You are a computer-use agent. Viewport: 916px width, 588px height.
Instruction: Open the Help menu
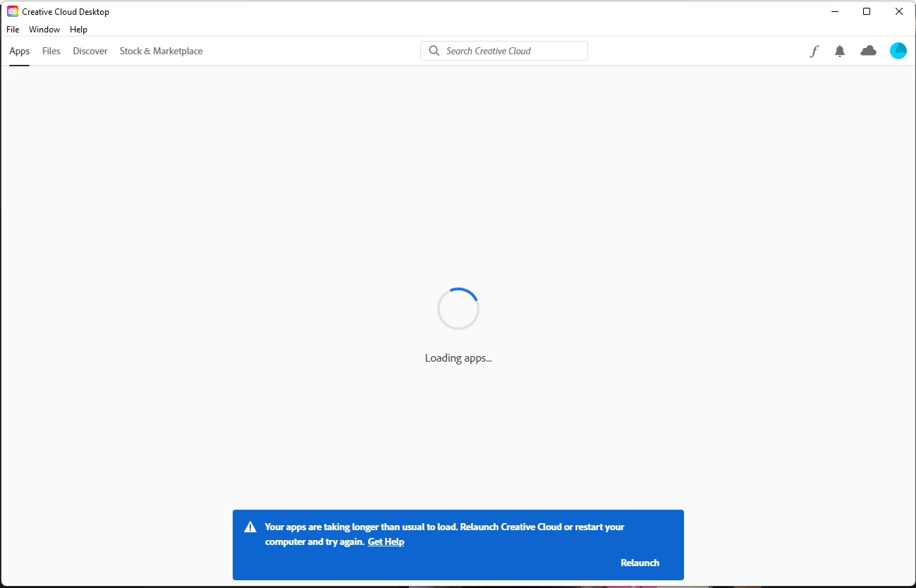click(78, 30)
